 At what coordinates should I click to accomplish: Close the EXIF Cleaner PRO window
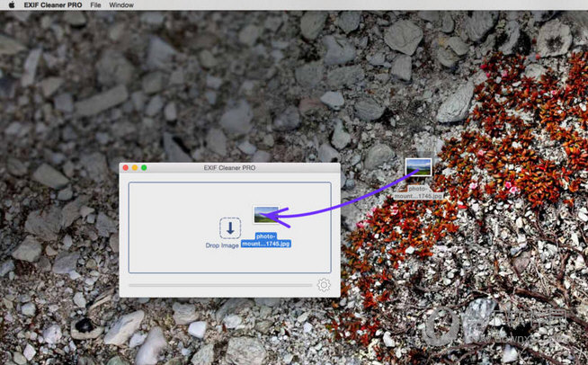click(126, 168)
